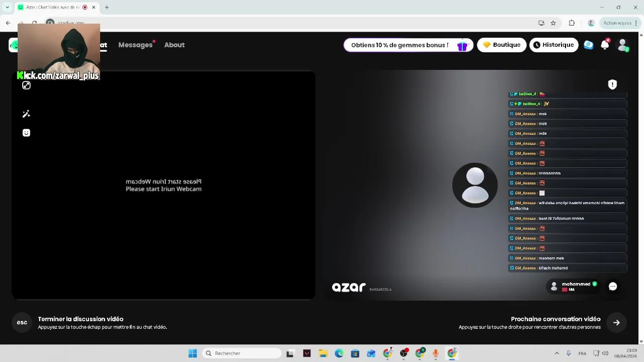Open the tray volume control

pos(605,353)
